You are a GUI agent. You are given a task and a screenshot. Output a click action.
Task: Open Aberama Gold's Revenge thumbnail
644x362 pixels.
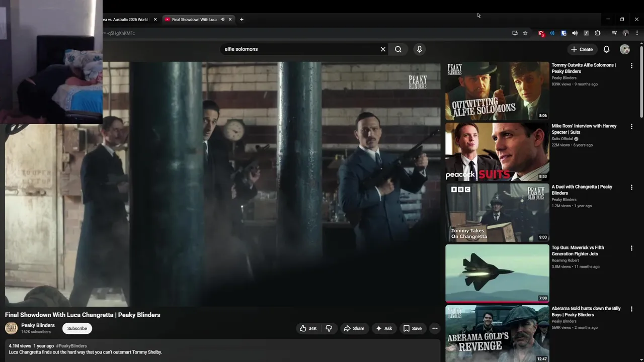point(497,334)
